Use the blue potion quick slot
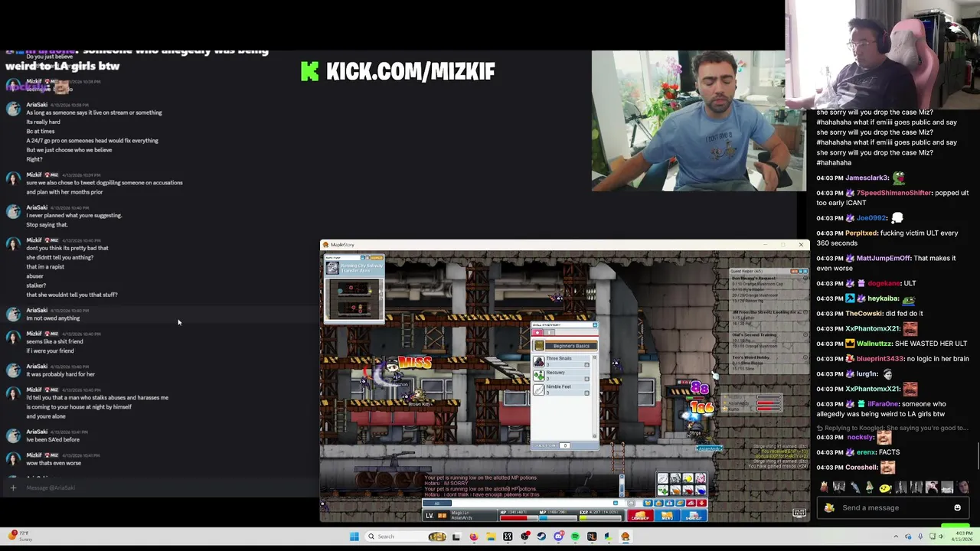The height and width of the screenshot is (551, 980). tap(701, 490)
